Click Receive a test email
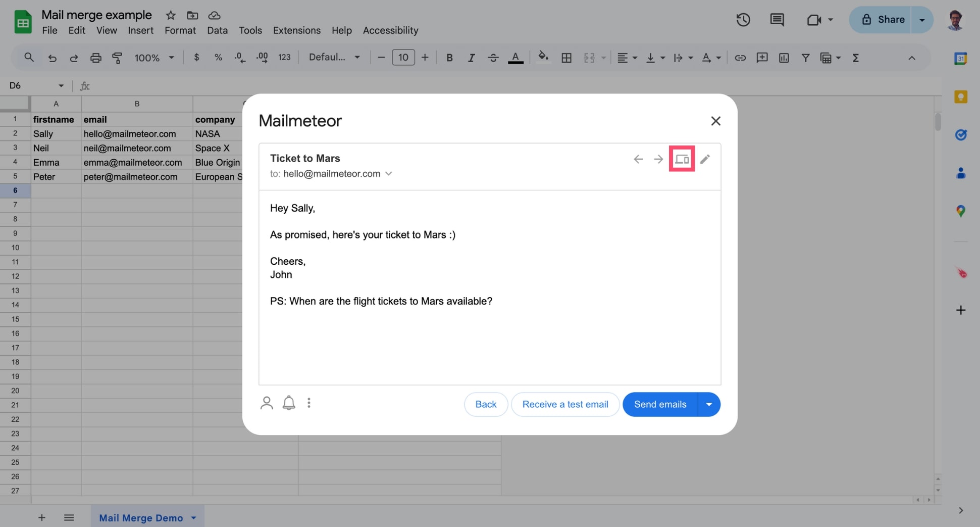 click(x=565, y=404)
